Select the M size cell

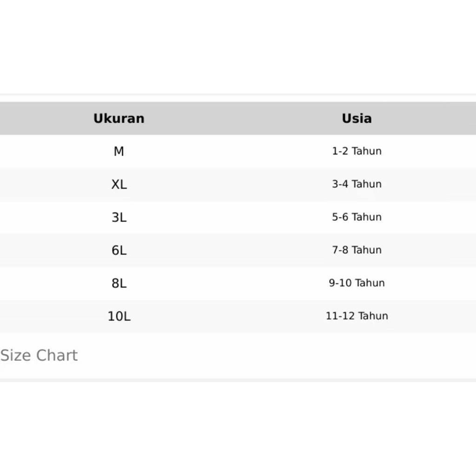tap(119, 152)
